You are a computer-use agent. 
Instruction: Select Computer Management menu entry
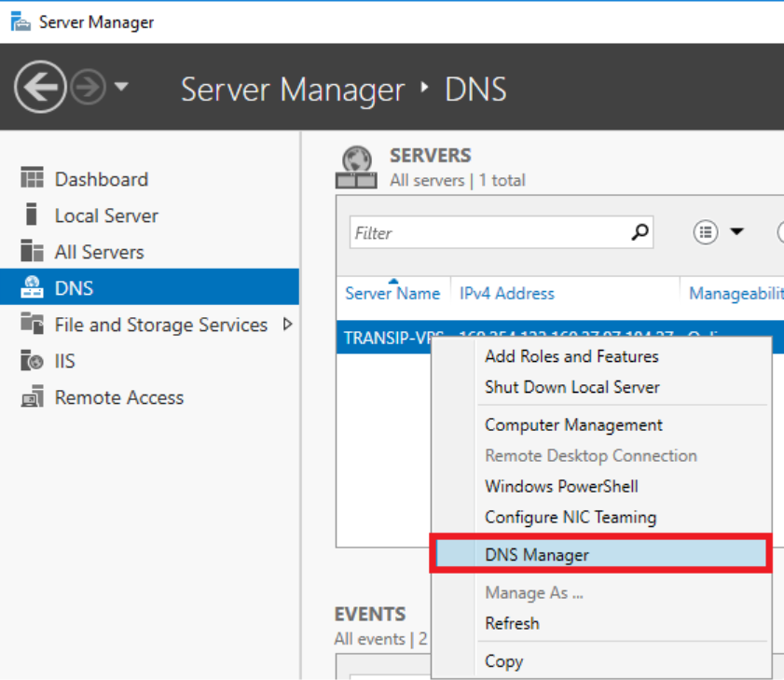573,424
